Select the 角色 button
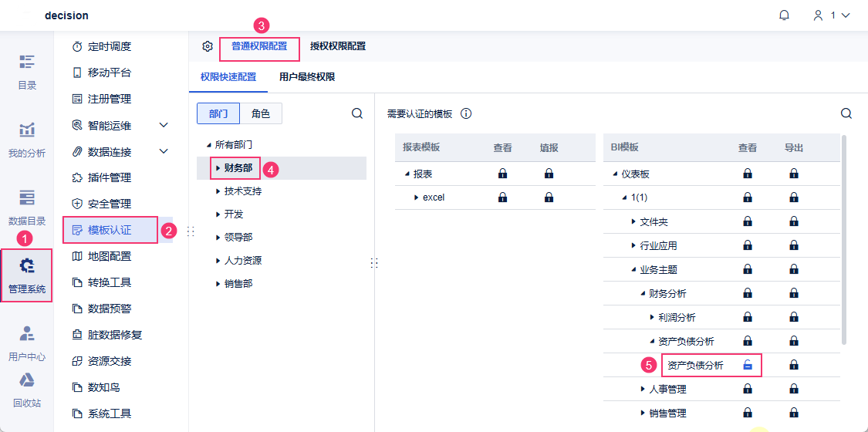 point(261,113)
